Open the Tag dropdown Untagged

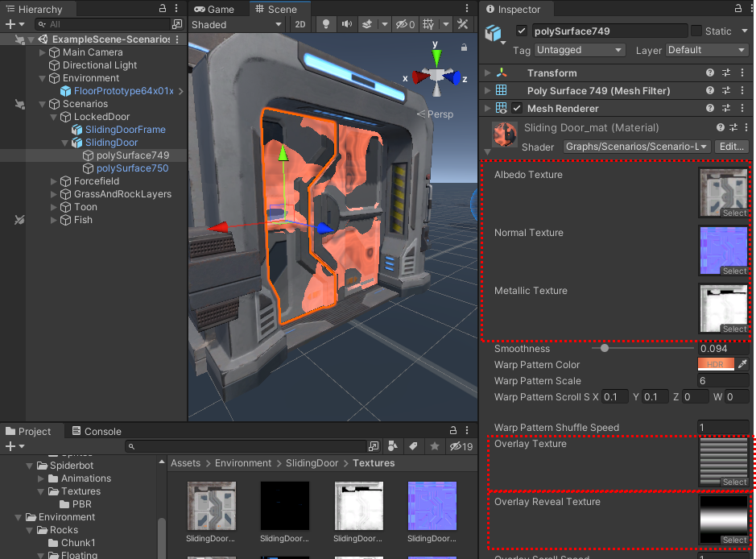[580, 50]
